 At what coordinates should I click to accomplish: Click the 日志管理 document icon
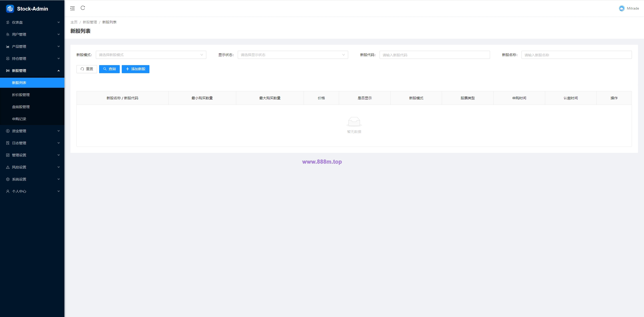click(x=8, y=143)
